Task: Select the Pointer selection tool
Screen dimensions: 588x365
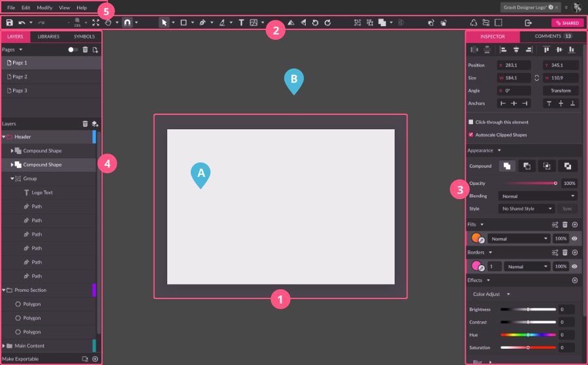Action: 164,22
